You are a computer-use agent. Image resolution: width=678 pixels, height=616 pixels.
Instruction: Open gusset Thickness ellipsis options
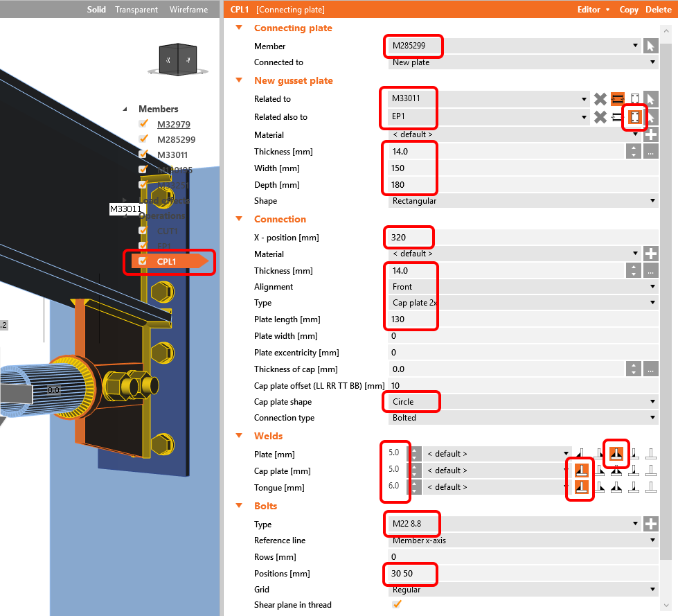tap(651, 152)
